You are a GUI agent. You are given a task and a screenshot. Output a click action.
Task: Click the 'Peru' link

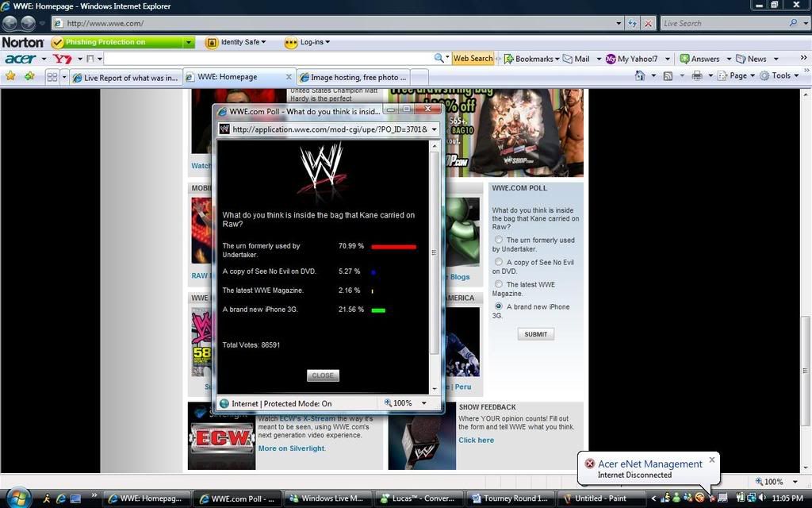[463, 387]
